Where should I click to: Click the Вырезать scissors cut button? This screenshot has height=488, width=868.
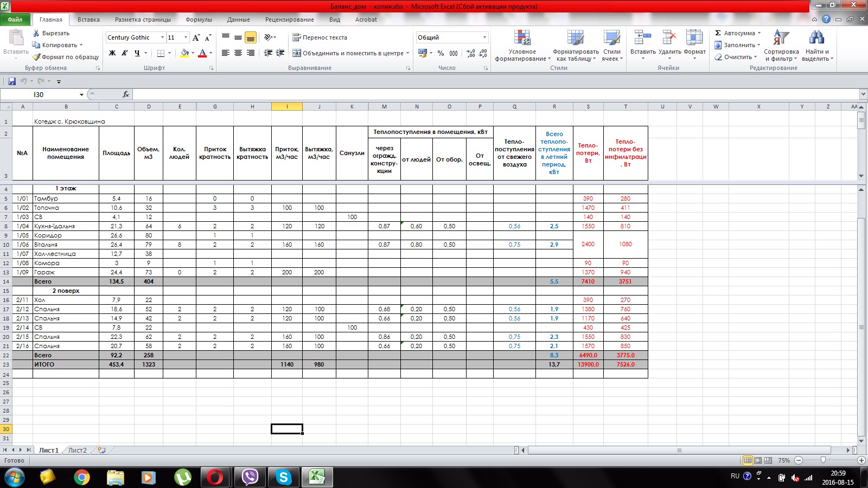click(51, 33)
